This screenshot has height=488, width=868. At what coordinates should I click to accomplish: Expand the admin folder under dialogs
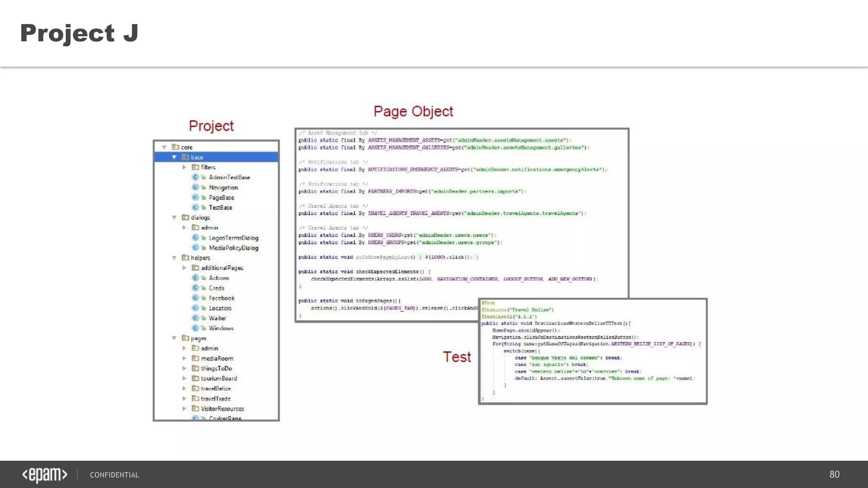click(x=184, y=227)
